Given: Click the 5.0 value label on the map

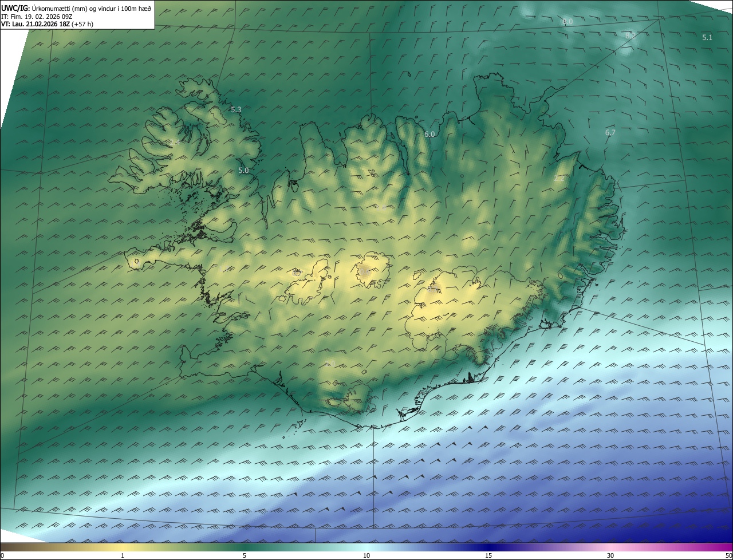Looking at the screenshot, I should (x=243, y=170).
